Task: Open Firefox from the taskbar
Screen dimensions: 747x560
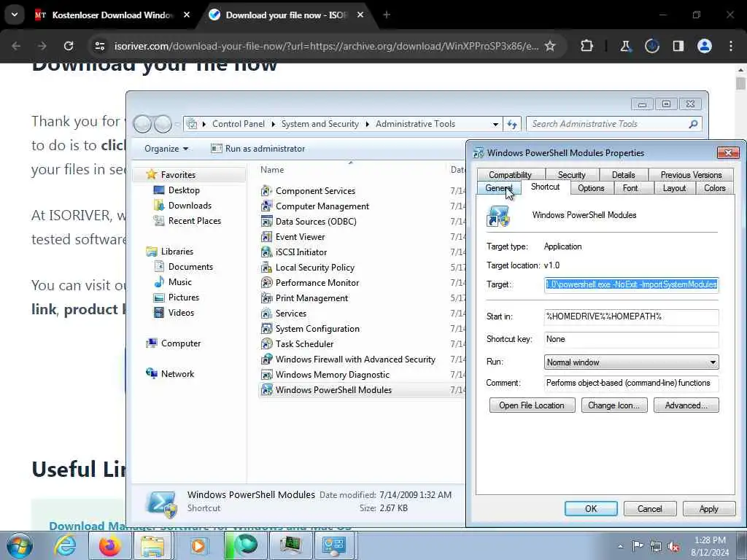Action: pyautogui.click(x=110, y=545)
